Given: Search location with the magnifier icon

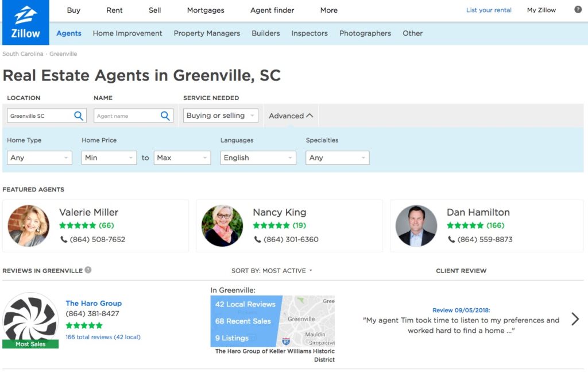Looking at the screenshot, I should pyautogui.click(x=78, y=116).
